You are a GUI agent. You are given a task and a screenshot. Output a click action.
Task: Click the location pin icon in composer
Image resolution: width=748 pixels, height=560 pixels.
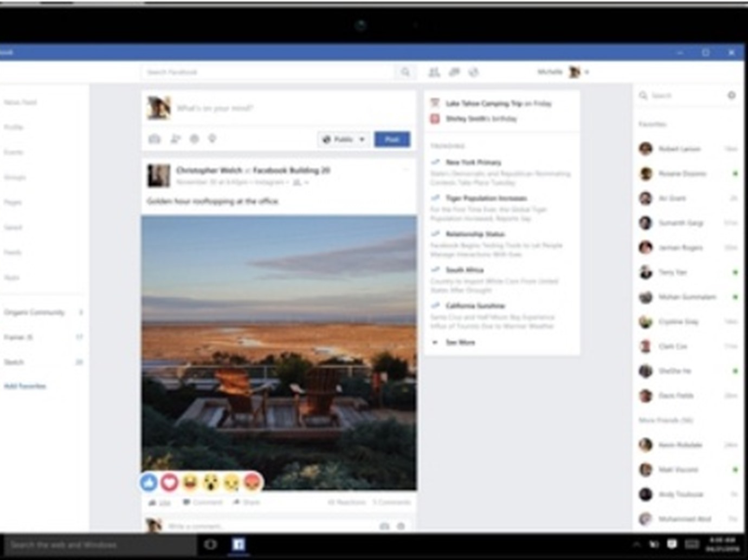point(212,139)
